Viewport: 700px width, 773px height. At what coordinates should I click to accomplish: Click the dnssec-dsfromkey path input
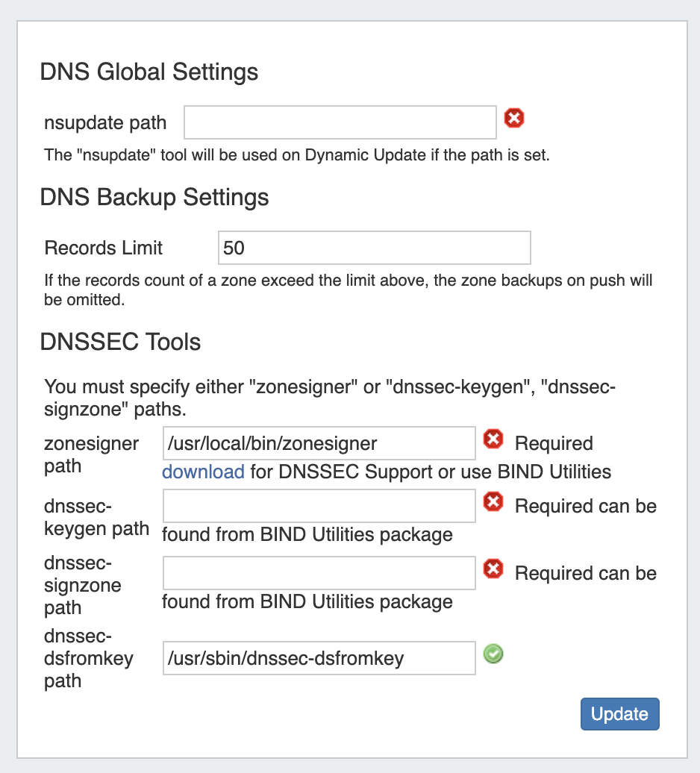319,658
